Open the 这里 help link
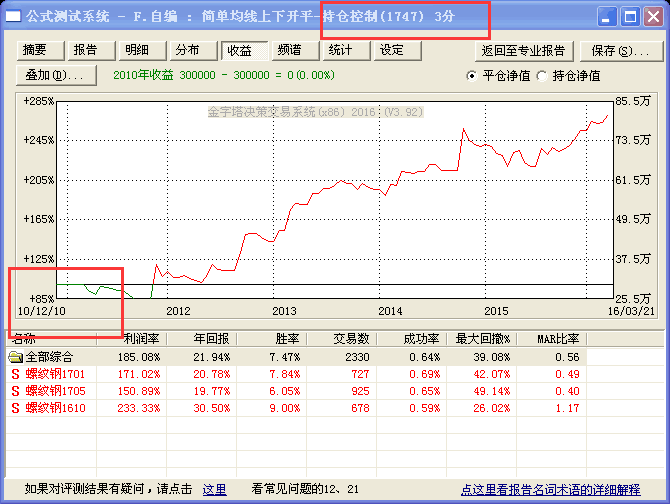 [214, 490]
